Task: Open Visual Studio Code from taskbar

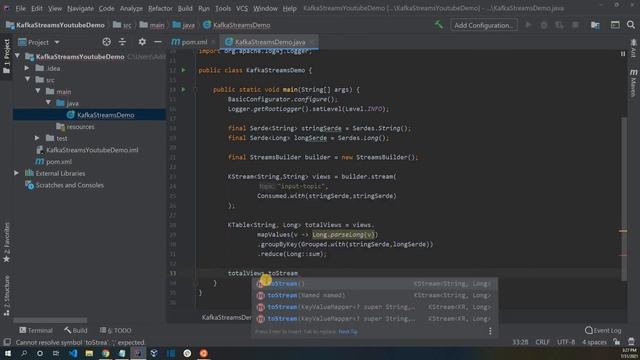Action: 73,353
